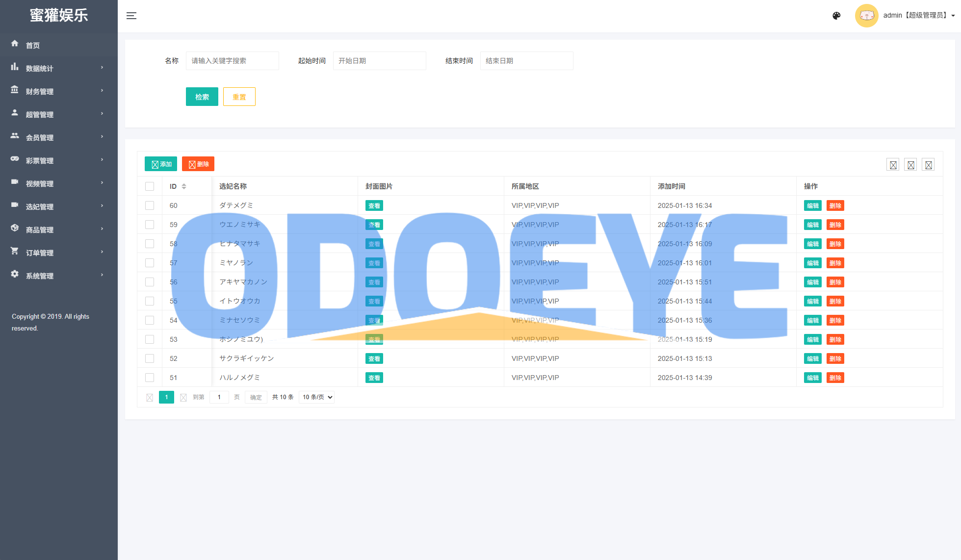Click the sidebar collapse hamburger icon

click(x=131, y=16)
